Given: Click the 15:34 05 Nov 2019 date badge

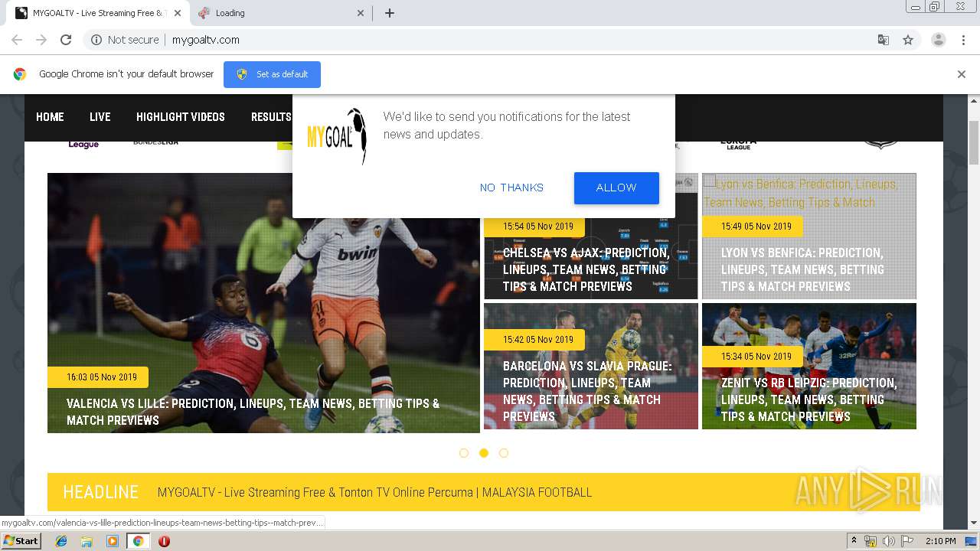Looking at the screenshot, I should pyautogui.click(x=753, y=357).
